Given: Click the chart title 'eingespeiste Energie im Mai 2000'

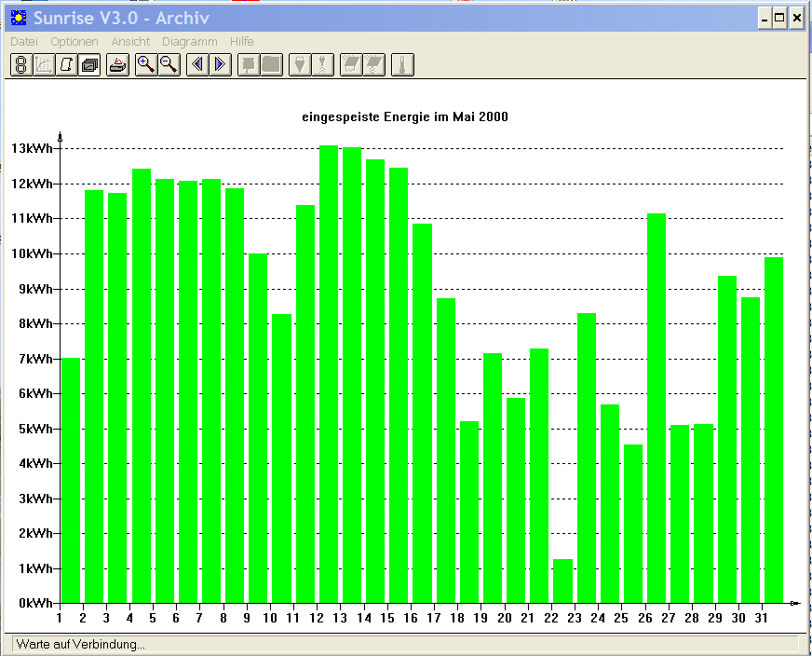Looking at the screenshot, I should (x=405, y=116).
